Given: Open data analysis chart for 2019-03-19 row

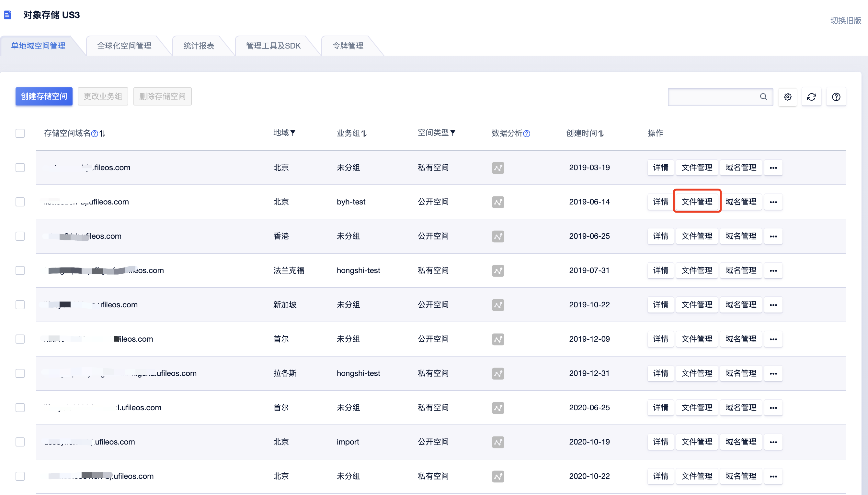Looking at the screenshot, I should pyautogui.click(x=497, y=168).
